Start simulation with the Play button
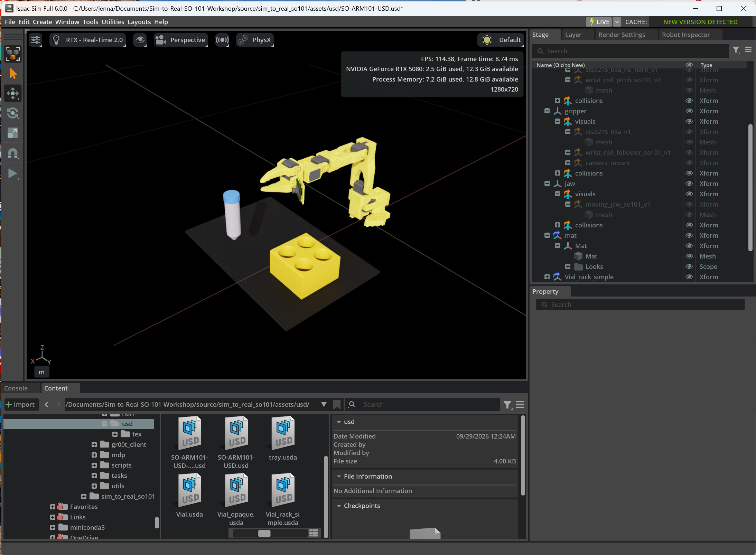The width and height of the screenshot is (756, 555). 13,173
